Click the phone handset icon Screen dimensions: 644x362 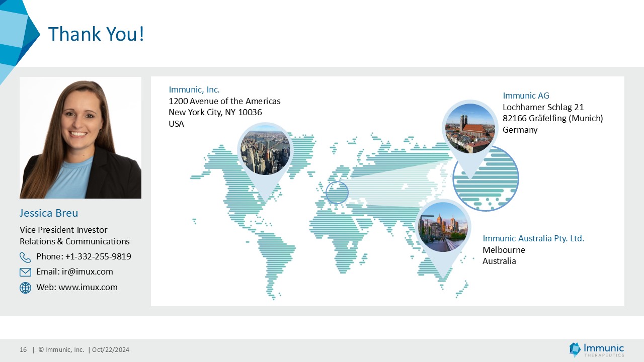(25, 257)
